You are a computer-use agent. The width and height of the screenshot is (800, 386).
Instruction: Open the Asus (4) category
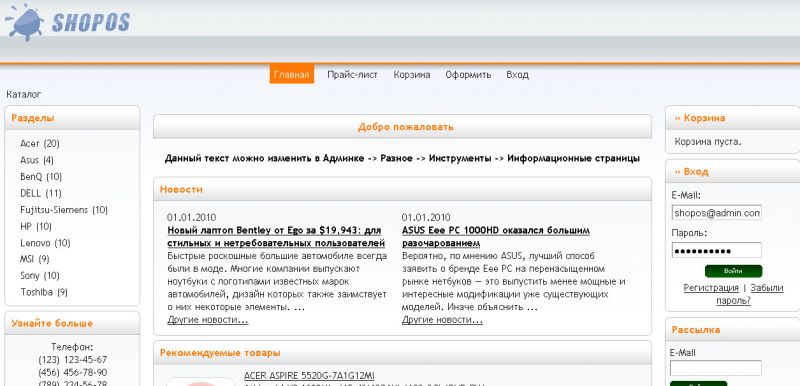tap(37, 160)
